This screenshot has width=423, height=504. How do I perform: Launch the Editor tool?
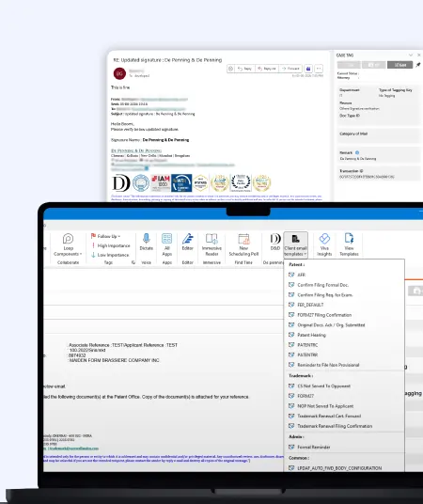(x=188, y=242)
